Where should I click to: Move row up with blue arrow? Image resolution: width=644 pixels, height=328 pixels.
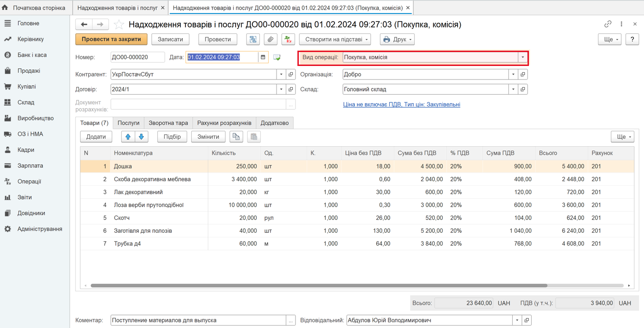point(128,137)
